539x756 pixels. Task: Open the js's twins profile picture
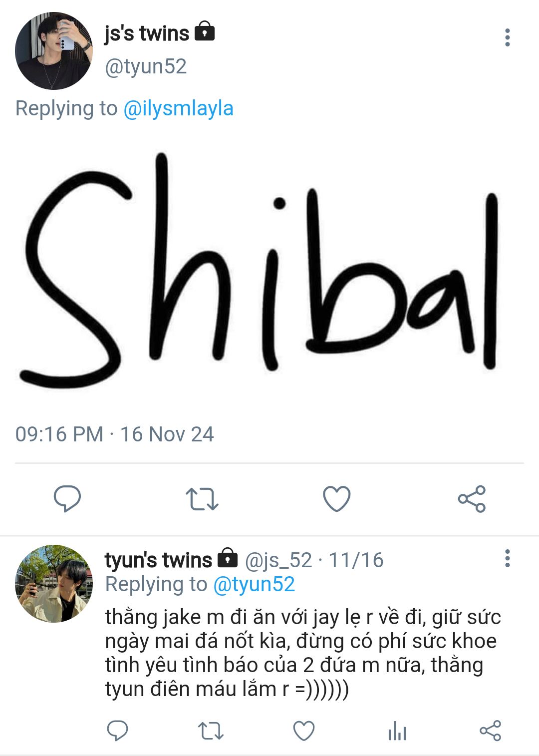(x=54, y=51)
